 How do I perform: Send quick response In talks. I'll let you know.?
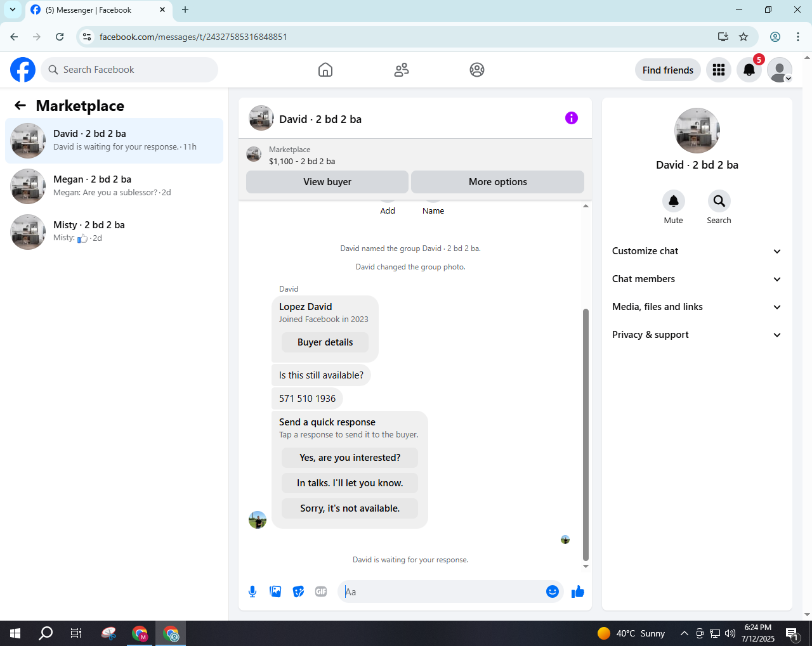350,483
